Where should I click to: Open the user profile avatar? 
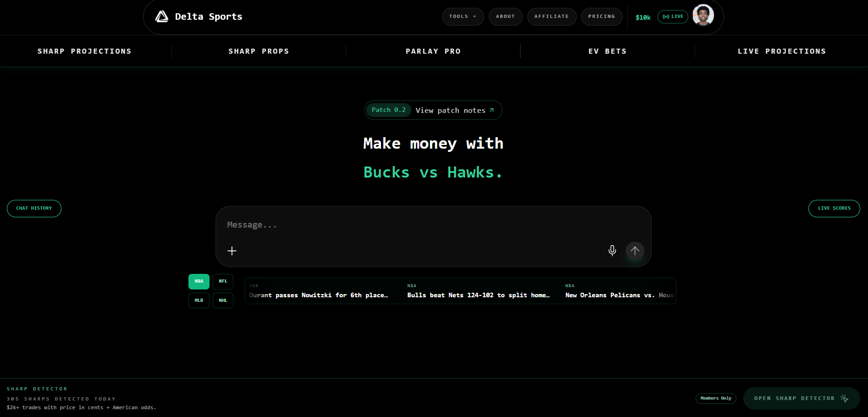[703, 16]
